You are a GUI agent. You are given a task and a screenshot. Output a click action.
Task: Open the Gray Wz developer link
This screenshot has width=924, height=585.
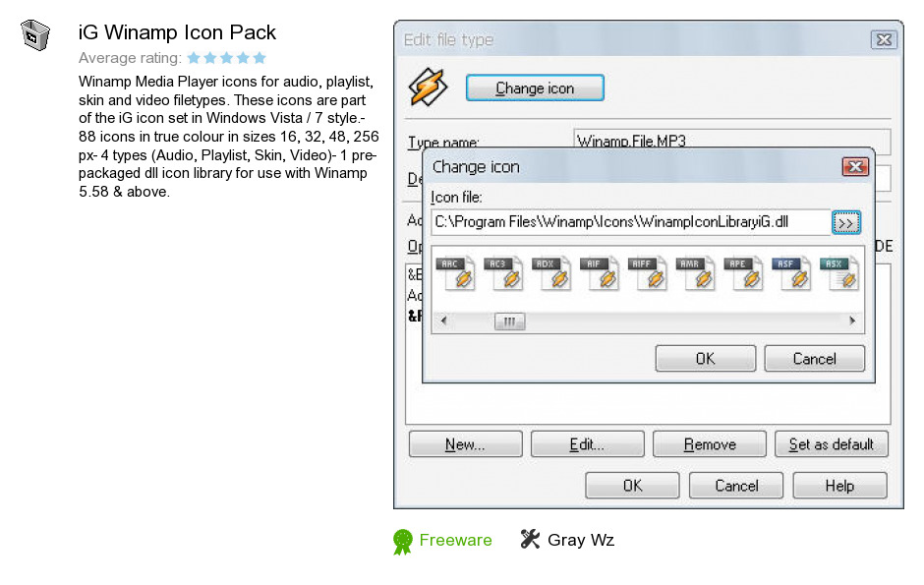click(x=580, y=540)
